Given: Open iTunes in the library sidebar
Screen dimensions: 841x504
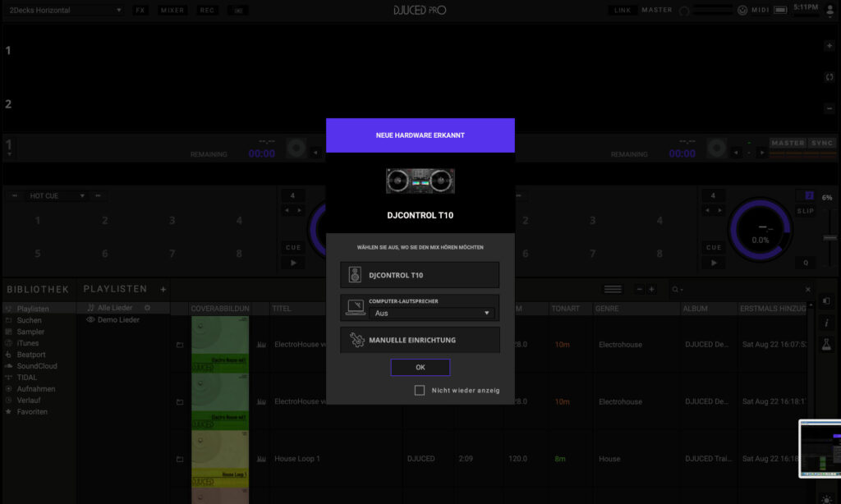Looking at the screenshot, I should coord(27,343).
